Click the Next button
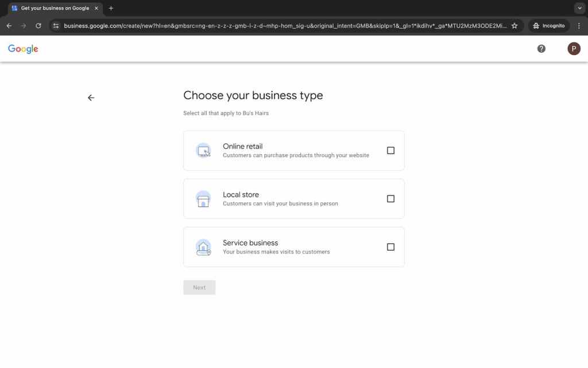This screenshot has height=368, width=588. (x=199, y=287)
